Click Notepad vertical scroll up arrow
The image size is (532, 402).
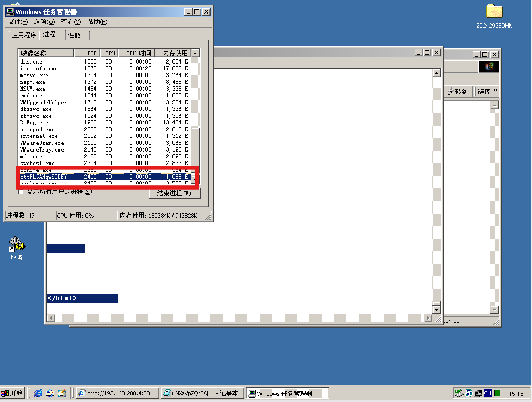tap(436, 73)
